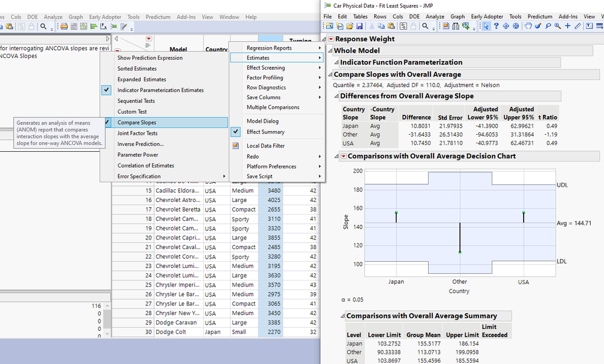Select the Lasso tool
Image resolution: width=604 pixels, height=364 pixels.
coord(548,26)
